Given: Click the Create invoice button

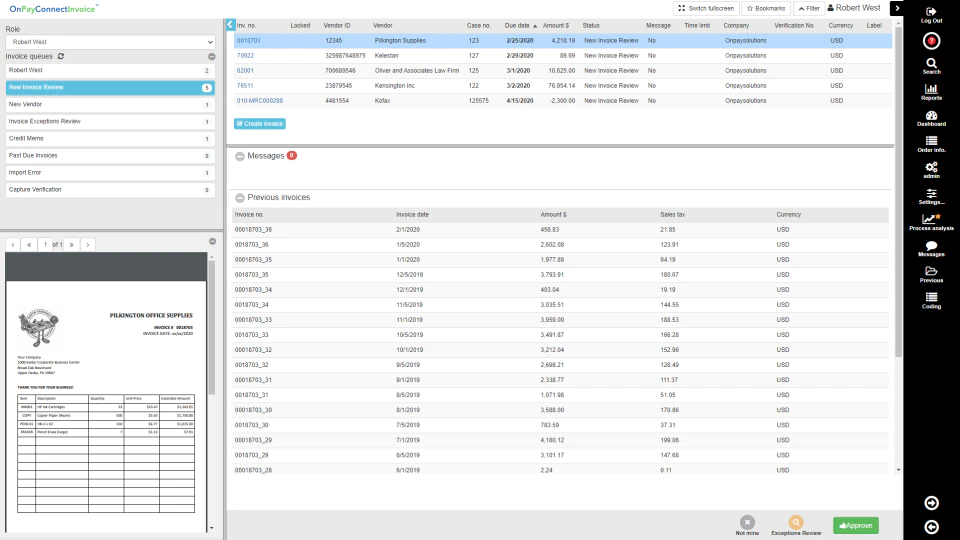Looking at the screenshot, I should coord(260,124).
